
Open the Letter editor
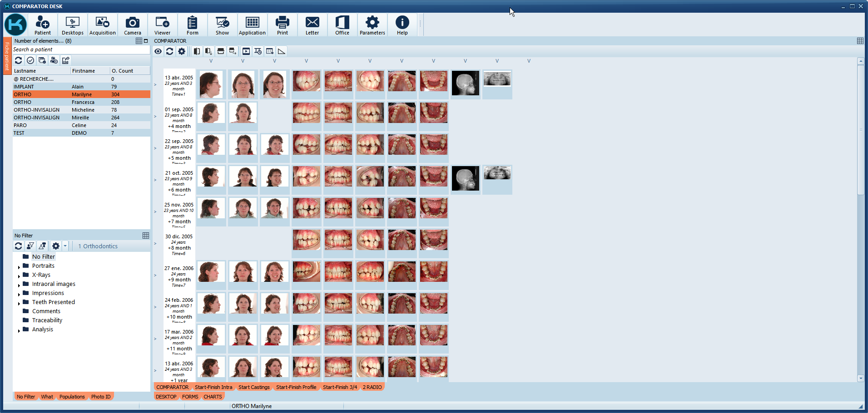pyautogui.click(x=312, y=25)
